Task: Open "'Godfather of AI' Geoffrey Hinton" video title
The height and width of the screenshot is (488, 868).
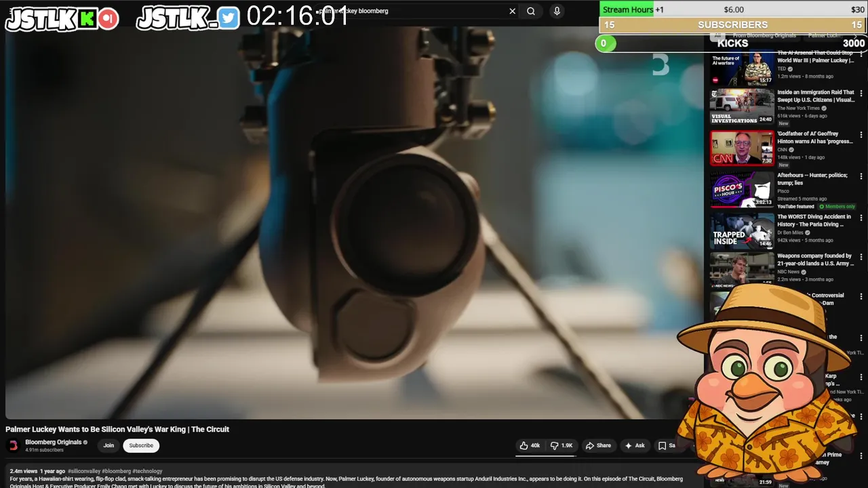Action: coord(816,138)
